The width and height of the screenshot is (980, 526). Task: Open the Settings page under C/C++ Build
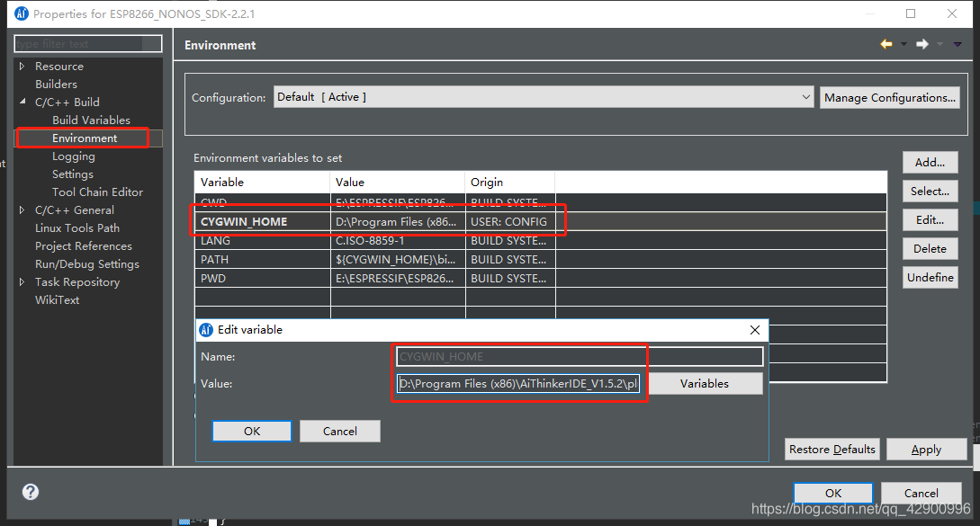click(x=73, y=174)
